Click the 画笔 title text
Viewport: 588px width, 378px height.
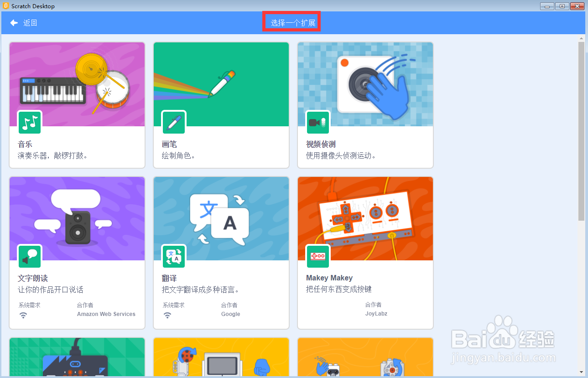pos(169,144)
